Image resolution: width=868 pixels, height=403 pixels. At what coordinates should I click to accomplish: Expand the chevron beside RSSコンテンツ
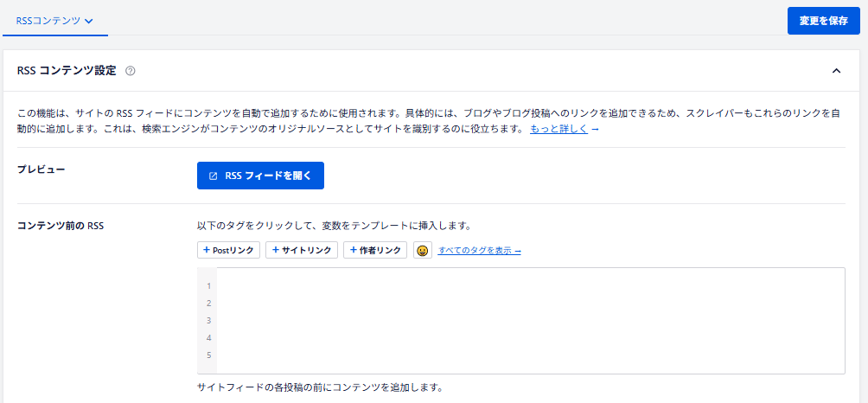89,21
